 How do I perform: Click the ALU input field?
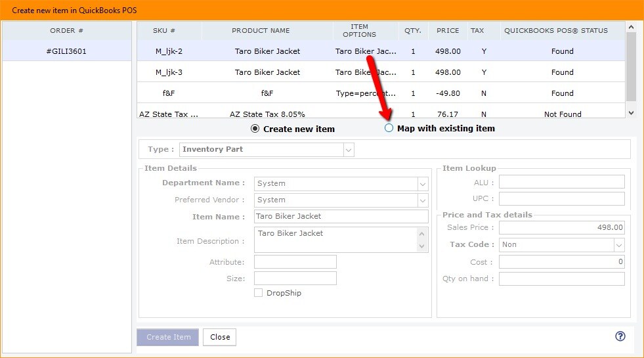point(561,182)
